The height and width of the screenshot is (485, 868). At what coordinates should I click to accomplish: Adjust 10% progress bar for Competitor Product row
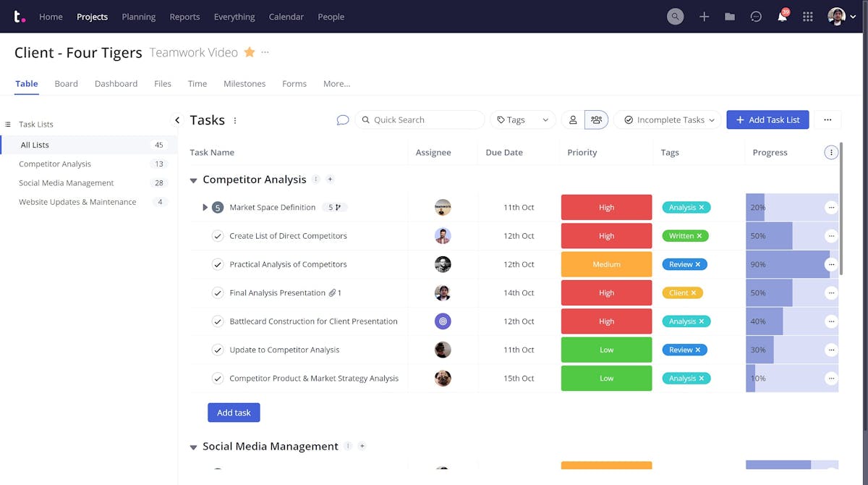(x=792, y=378)
